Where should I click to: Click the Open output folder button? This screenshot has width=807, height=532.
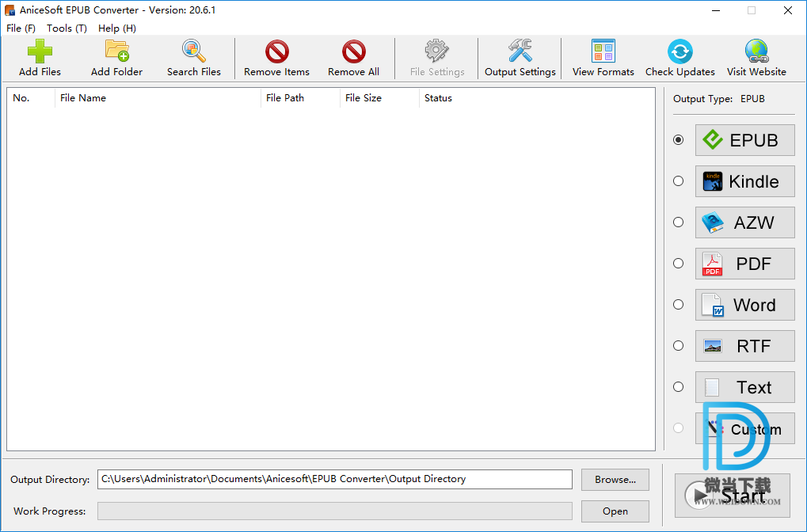[615, 511]
